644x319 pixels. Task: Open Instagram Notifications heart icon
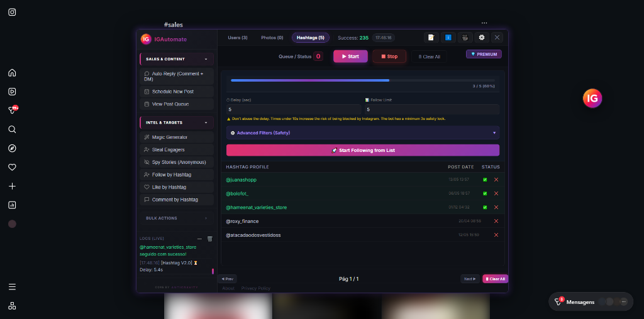pyautogui.click(x=13, y=167)
